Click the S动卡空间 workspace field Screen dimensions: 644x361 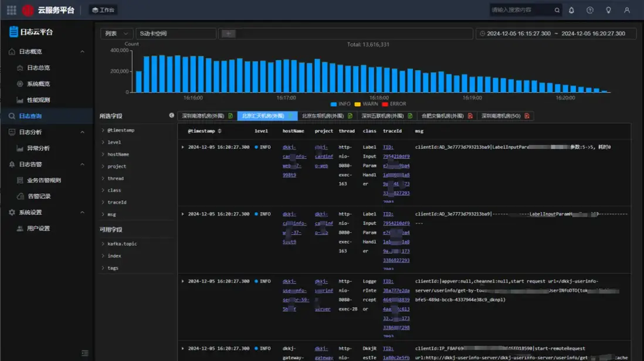(x=176, y=33)
